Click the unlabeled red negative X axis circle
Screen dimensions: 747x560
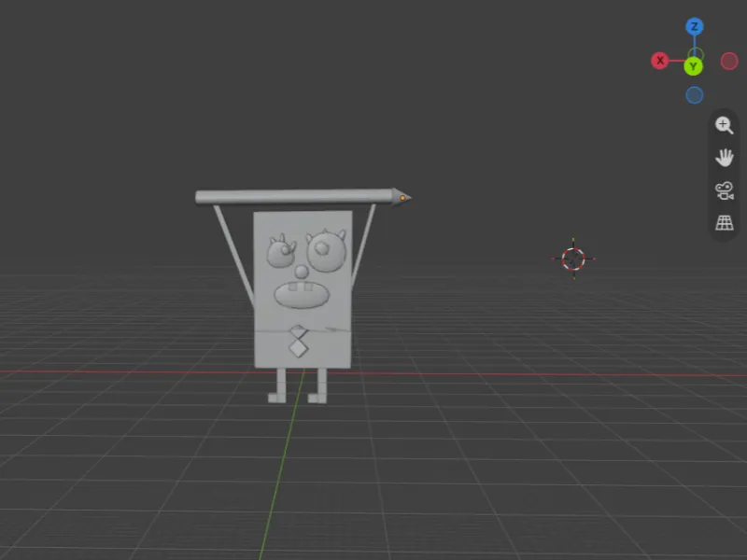point(729,61)
